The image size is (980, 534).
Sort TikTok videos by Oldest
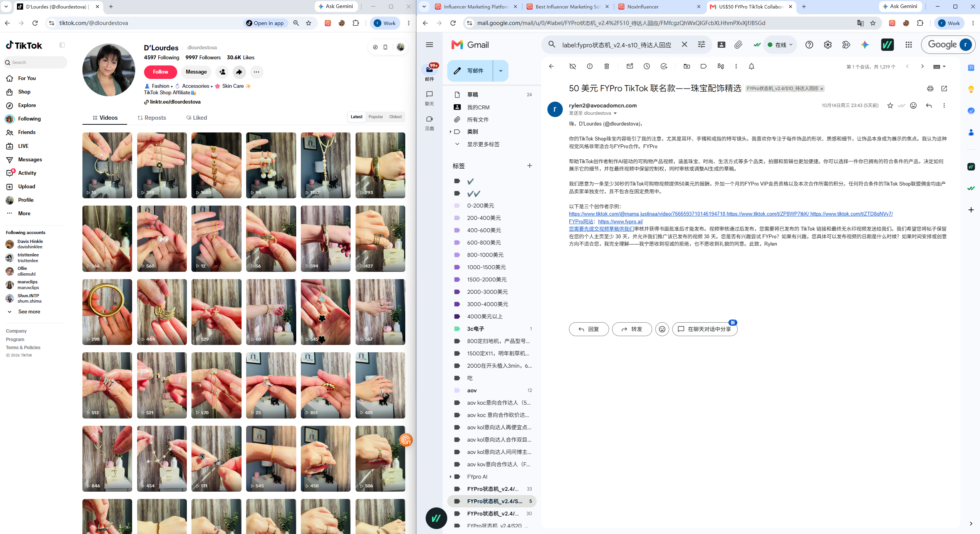395,117
